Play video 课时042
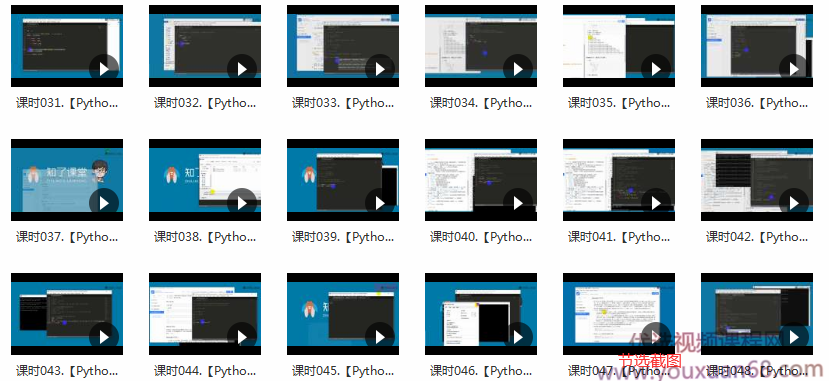This screenshot has height=381, width=829. click(794, 203)
